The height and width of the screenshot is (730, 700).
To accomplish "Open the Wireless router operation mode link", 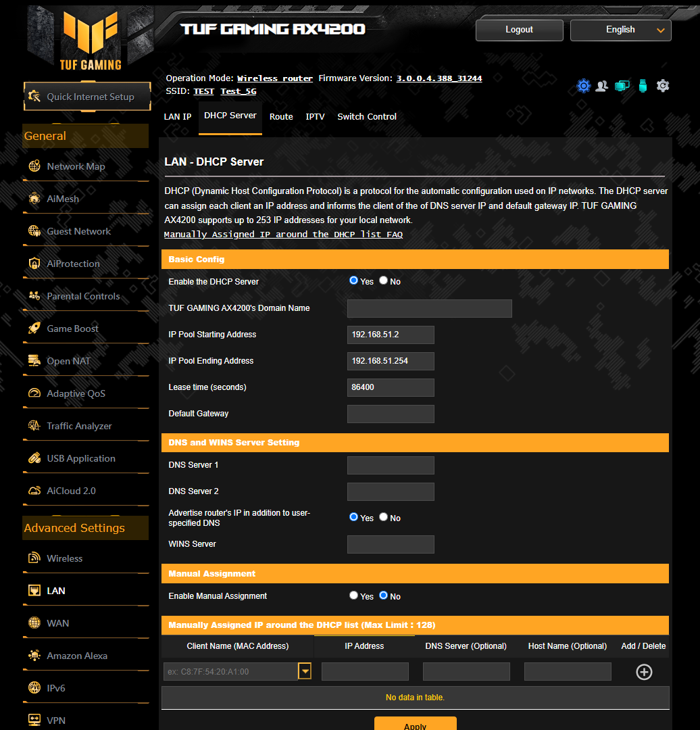I will coord(274,78).
